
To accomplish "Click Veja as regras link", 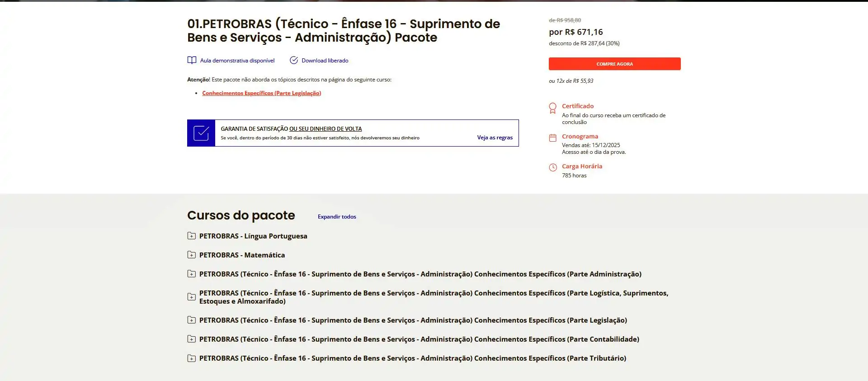I will [x=495, y=138].
